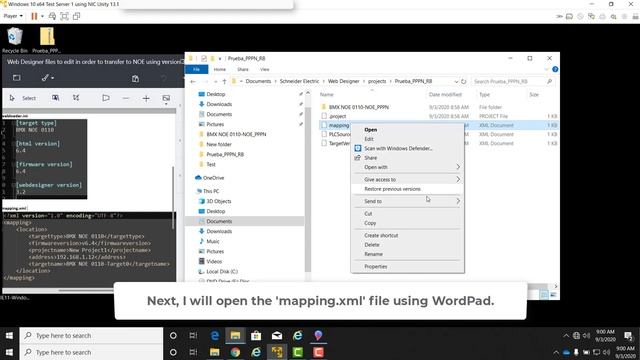Expand Open with submenu

pos(407,167)
